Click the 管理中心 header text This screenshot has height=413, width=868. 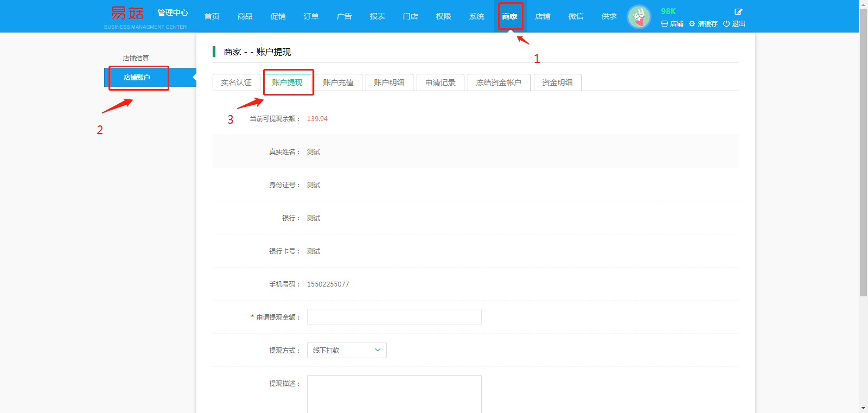tap(173, 12)
